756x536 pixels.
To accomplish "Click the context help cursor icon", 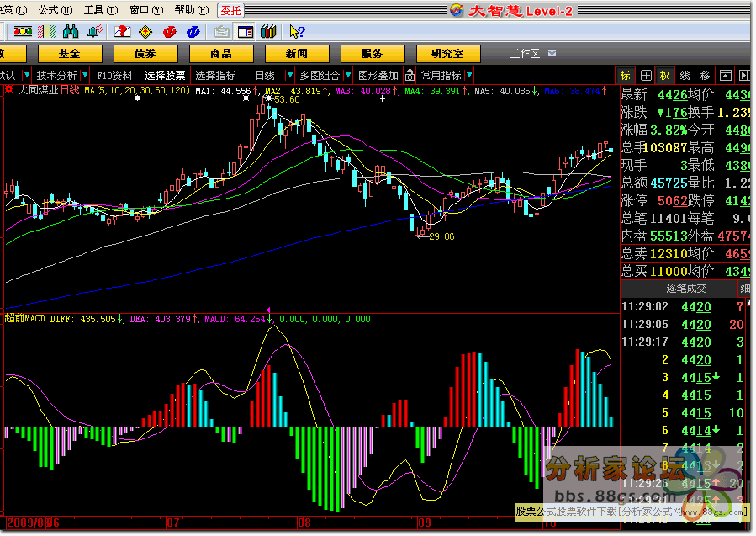I will pyautogui.click(x=297, y=32).
